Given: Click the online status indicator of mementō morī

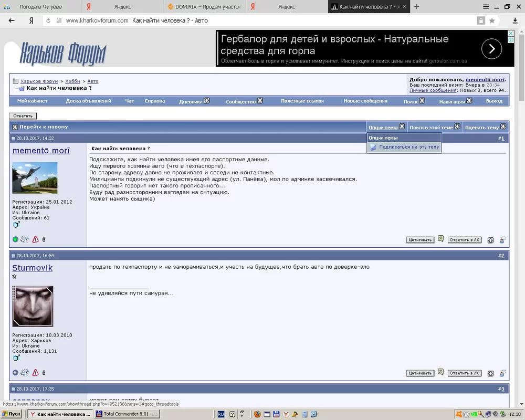Looking at the screenshot, I should [15, 239].
